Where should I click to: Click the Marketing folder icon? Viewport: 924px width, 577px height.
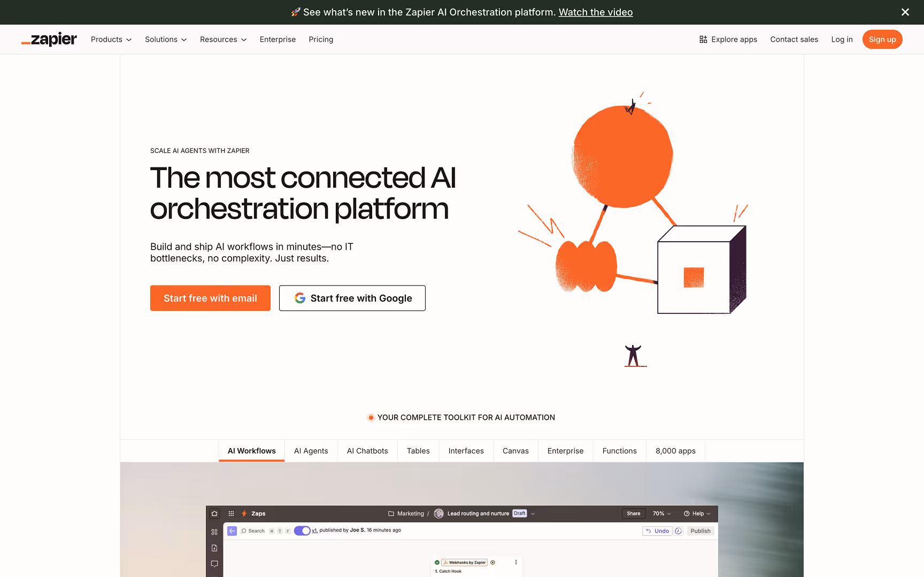click(391, 513)
